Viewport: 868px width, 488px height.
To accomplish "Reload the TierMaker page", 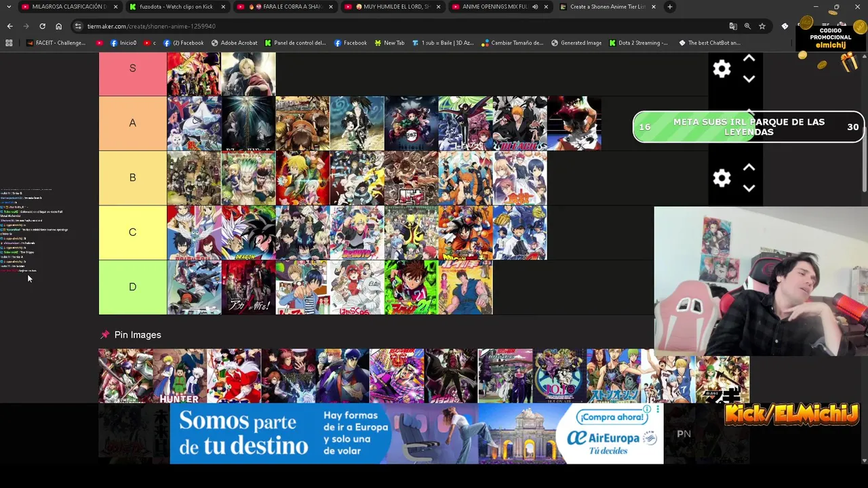I will coord(42,26).
